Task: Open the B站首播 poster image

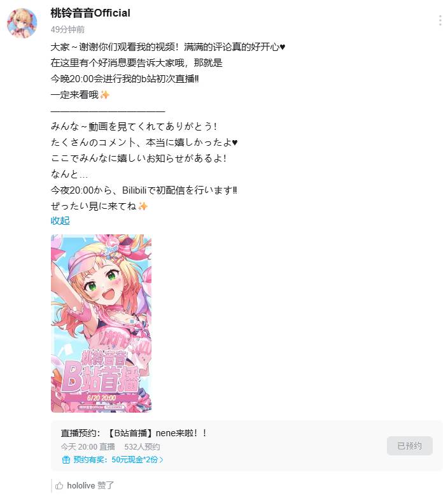Action: tap(101, 324)
